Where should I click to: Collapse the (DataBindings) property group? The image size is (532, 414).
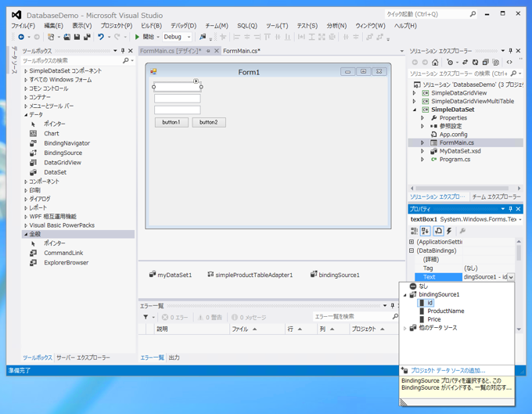pos(412,250)
